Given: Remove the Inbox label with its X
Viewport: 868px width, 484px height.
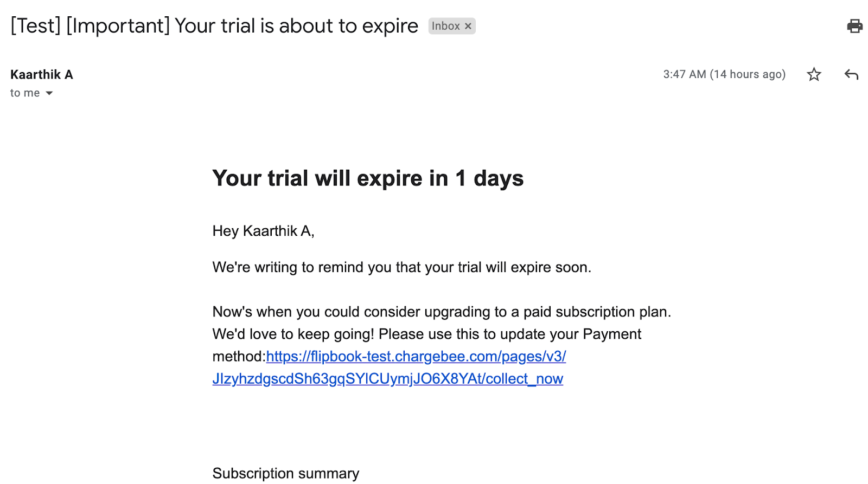Looking at the screenshot, I should (468, 26).
